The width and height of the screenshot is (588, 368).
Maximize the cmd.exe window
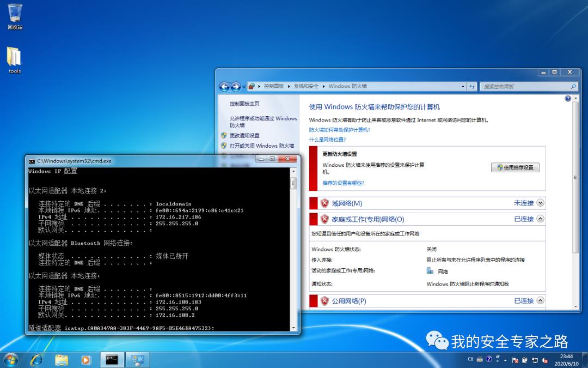tap(273, 159)
